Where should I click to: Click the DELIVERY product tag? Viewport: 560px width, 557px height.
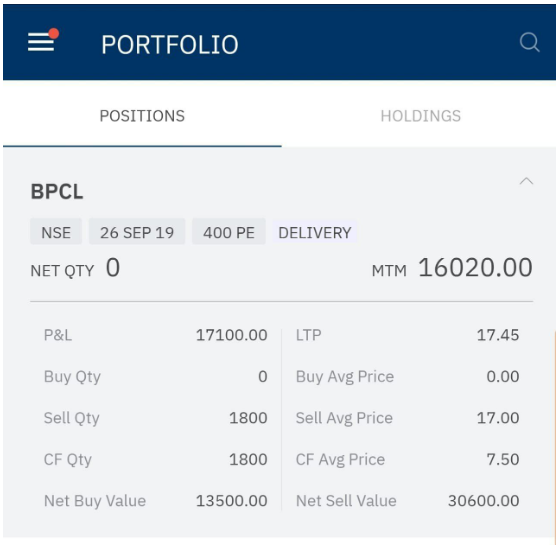pos(315,233)
